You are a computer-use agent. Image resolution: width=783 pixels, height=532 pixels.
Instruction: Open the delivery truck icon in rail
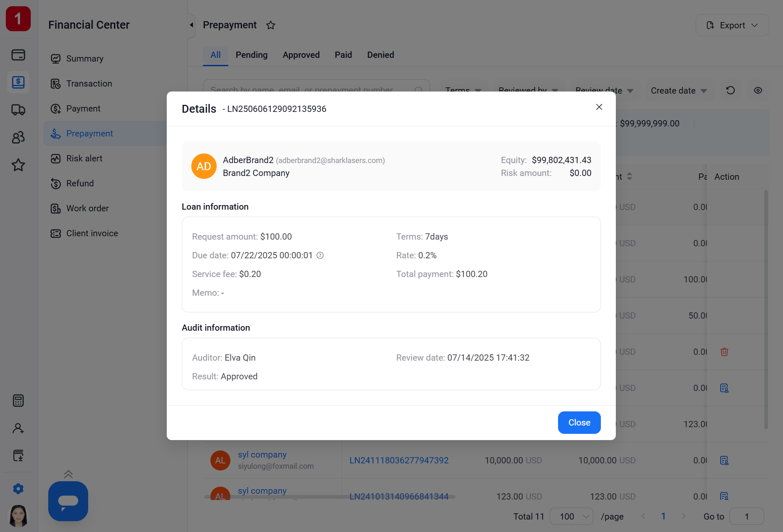(18, 110)
